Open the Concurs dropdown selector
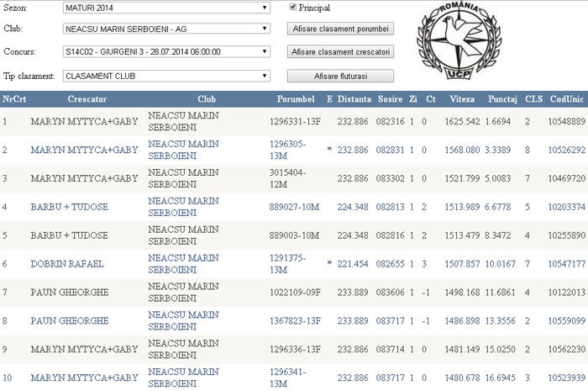The image size is (588, 391). click(x=165, y=51)
